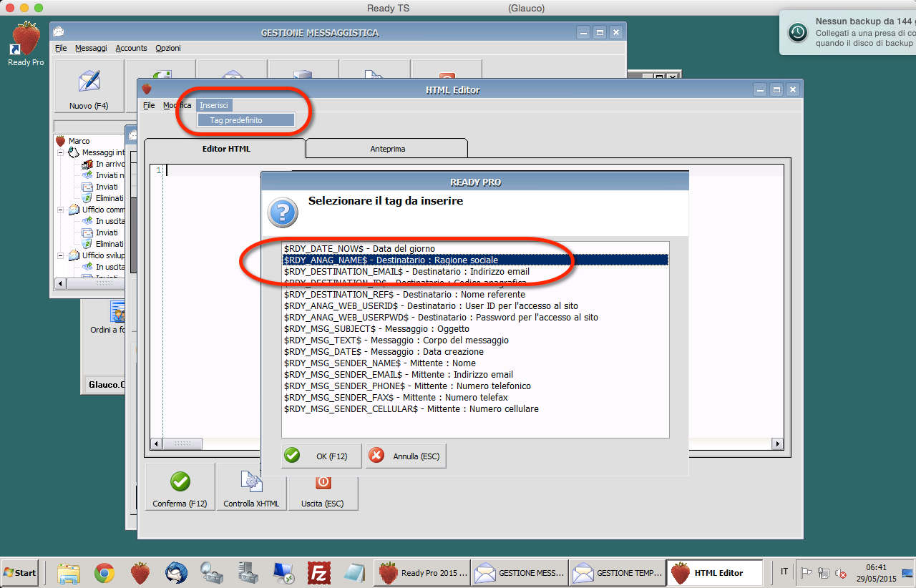Viewport: 916px width, 588px height.
Task: Select the $RDY_MSG_SUBJECT$ Oggetto tag
Action: pos(475,328)
